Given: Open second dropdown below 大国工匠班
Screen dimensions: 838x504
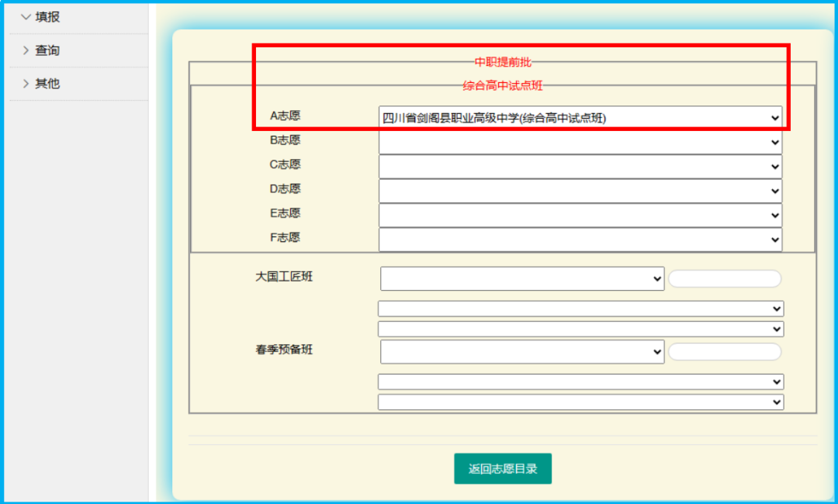Looking at the screenshot, I should tap(580, 329).
